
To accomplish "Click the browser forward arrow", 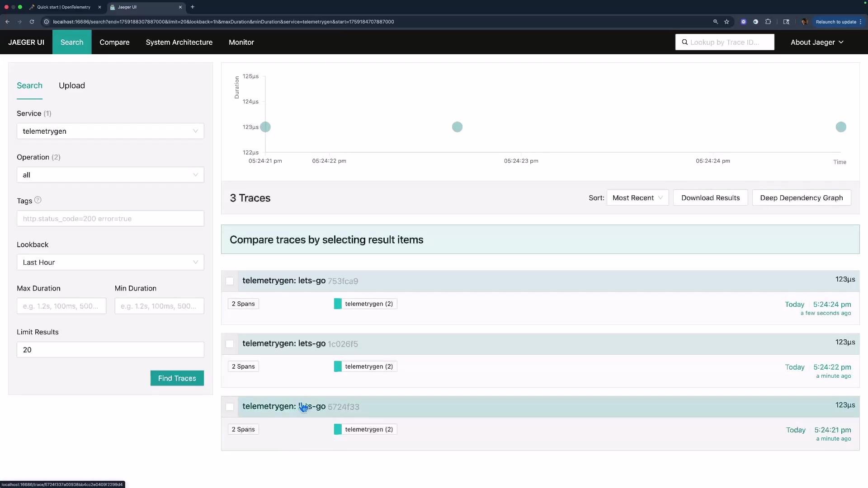I will pyautogui.click(x=19, y=22).
